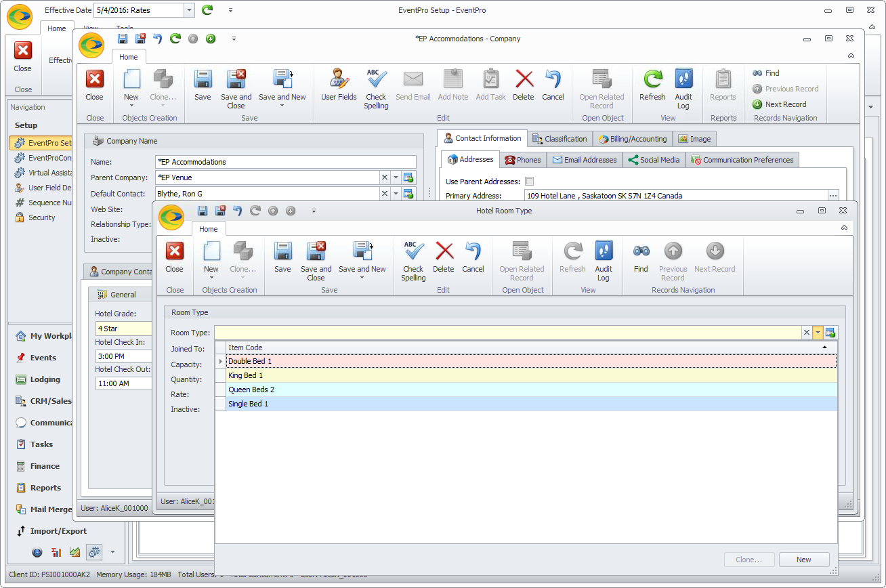Click Save in Company window ribbon

(203, 85)
